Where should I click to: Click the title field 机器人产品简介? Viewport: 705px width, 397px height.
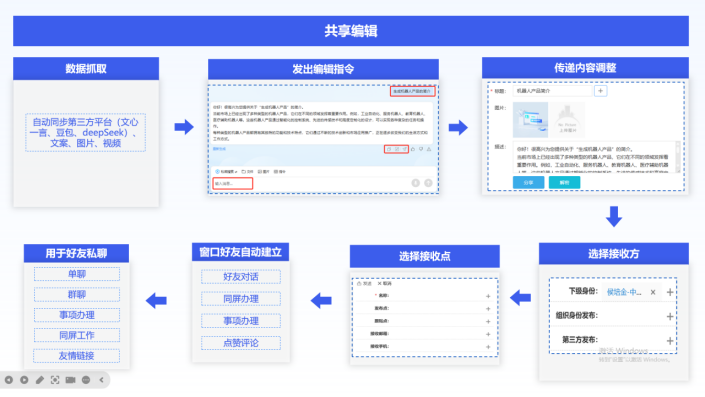coord(552,91)
